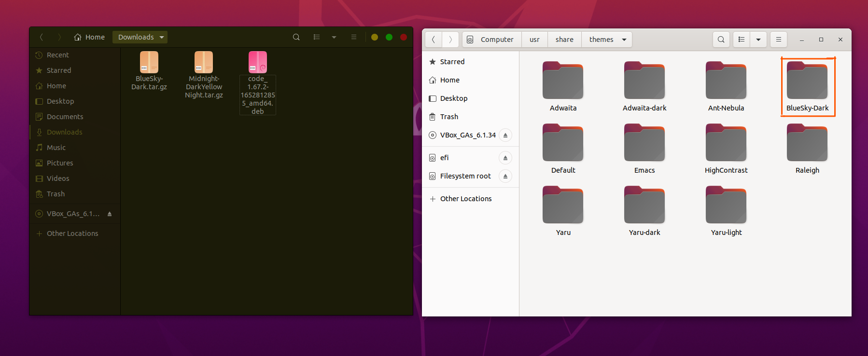Image resolution: width=868 pixels, height=356 pixels.
Task: Open Recent in the dark sidebar
Action: (75, 55)
